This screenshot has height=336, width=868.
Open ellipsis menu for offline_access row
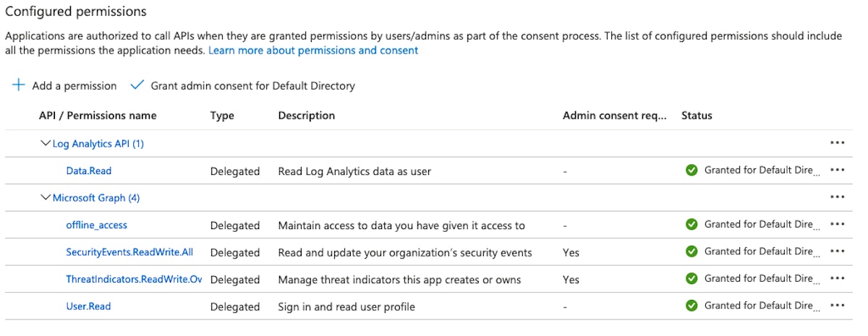click(x=838, y=225)
